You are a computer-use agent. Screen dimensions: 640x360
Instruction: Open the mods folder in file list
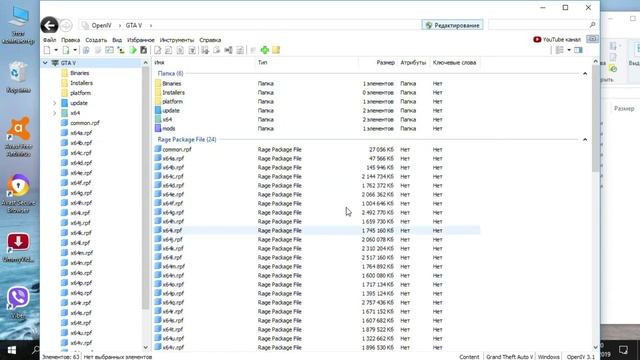point(169,129)
